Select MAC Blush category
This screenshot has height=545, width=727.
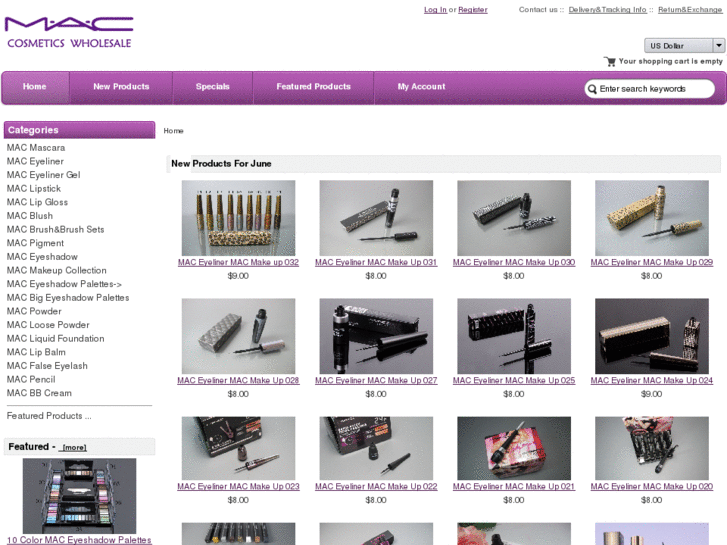click(30, 216)
